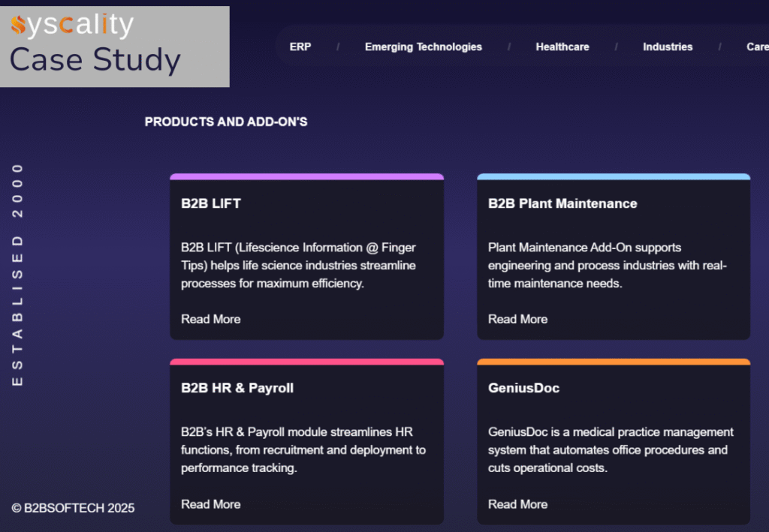Click the PRODUCTS AND ADD-ON'S heading
The height and width of the screenshot is (532, 769).
click(226, 122)
